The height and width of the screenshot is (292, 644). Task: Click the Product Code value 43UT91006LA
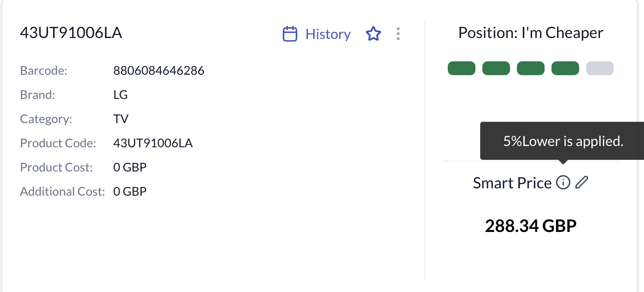coord(153,143)
